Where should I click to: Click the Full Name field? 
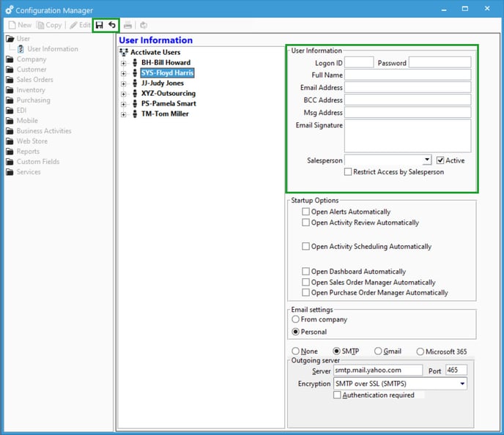coord(408,75)
